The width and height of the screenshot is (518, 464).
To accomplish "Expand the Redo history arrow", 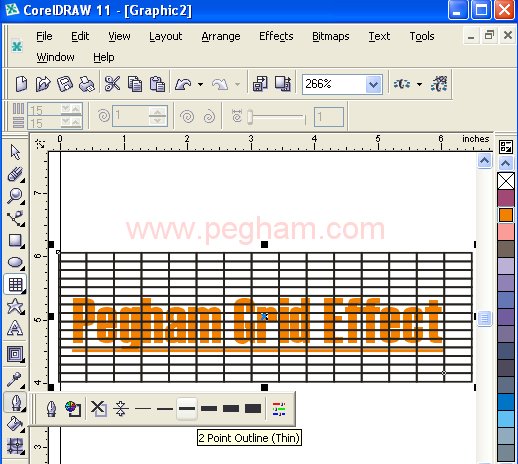I will coord(237,84).
